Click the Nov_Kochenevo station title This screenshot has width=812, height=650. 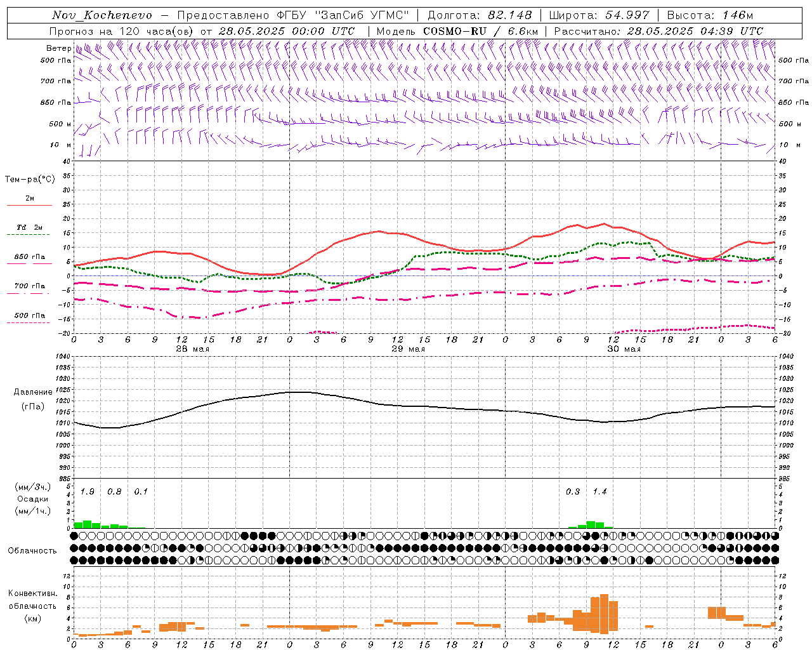tap(102, 15)
